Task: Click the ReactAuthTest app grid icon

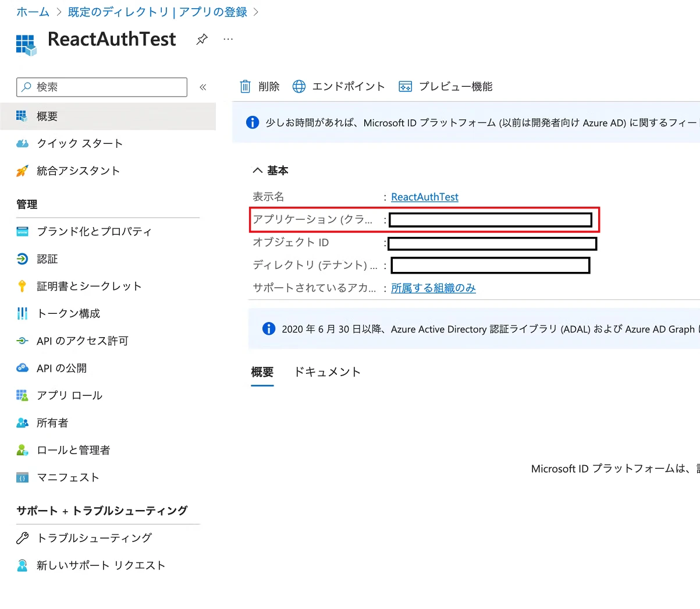Action: pyautogui.click(x=26, y=45)
